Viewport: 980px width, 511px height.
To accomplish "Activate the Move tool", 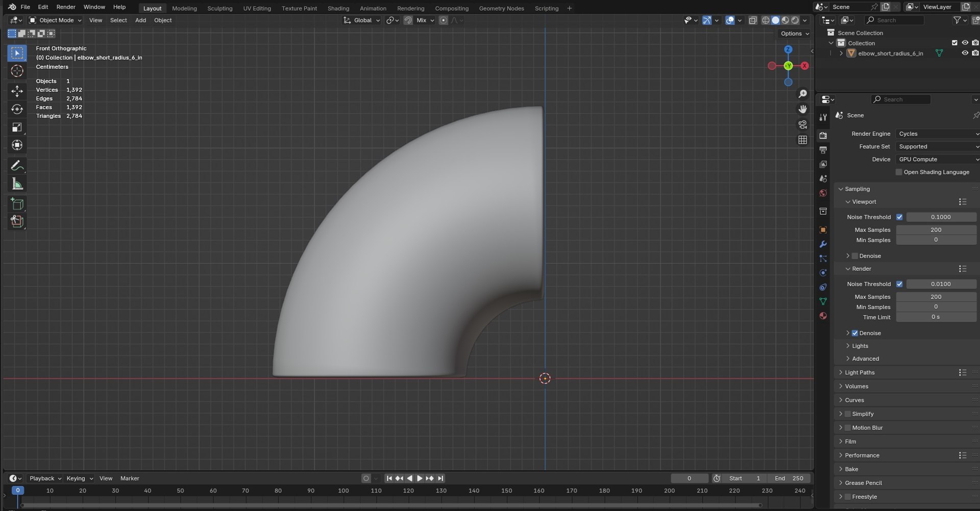I will pyautogui.click(x=17, y=91).
